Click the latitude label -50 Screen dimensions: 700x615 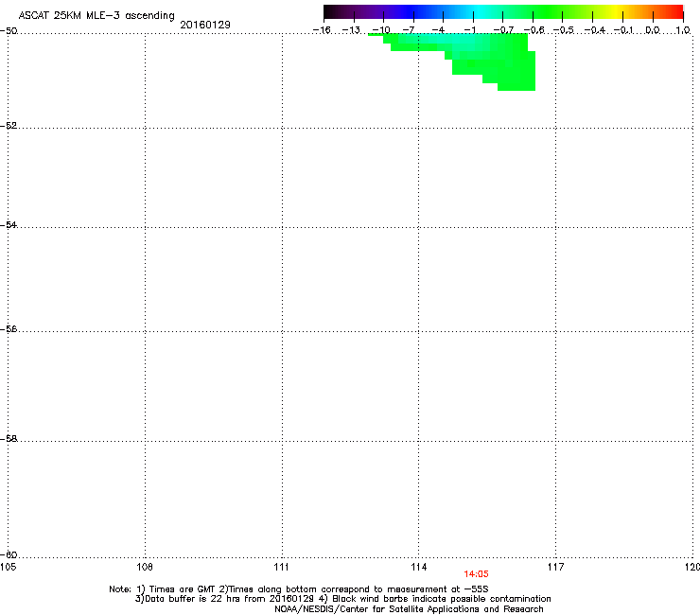(x=9, y=31)
